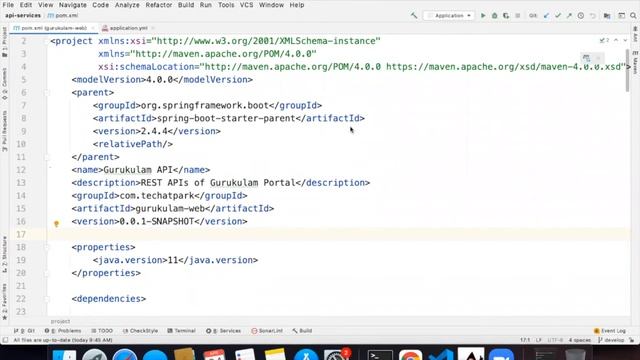The width and height of the screenshot is (640, 360).
Task: Go to previous highlighted problem arrow
Action: (616, 40)
